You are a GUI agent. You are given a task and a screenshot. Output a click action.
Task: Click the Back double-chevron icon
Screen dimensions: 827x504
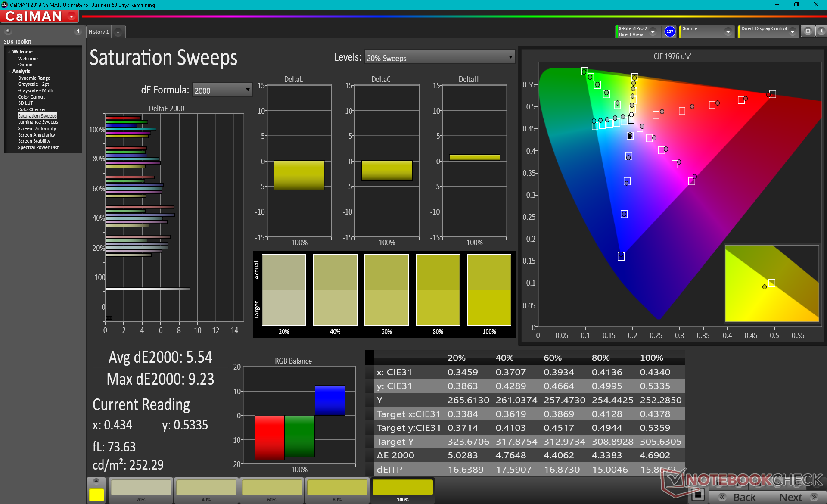coord(722,497)
